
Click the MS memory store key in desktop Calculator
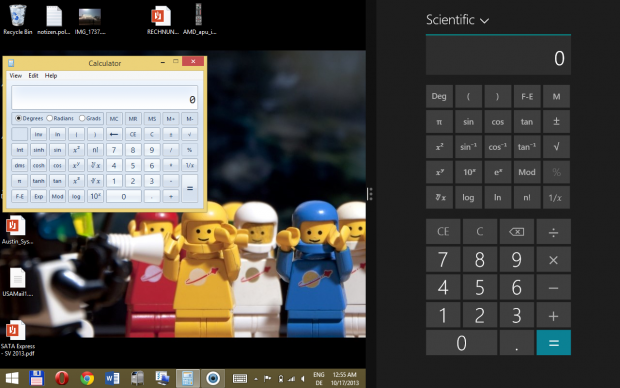tap(152, 119)
